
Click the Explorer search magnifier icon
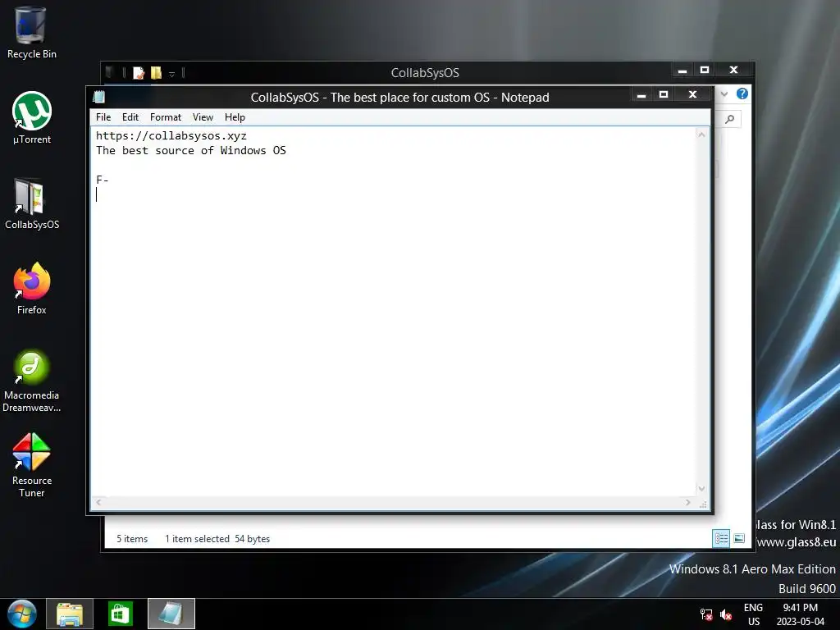729,119
